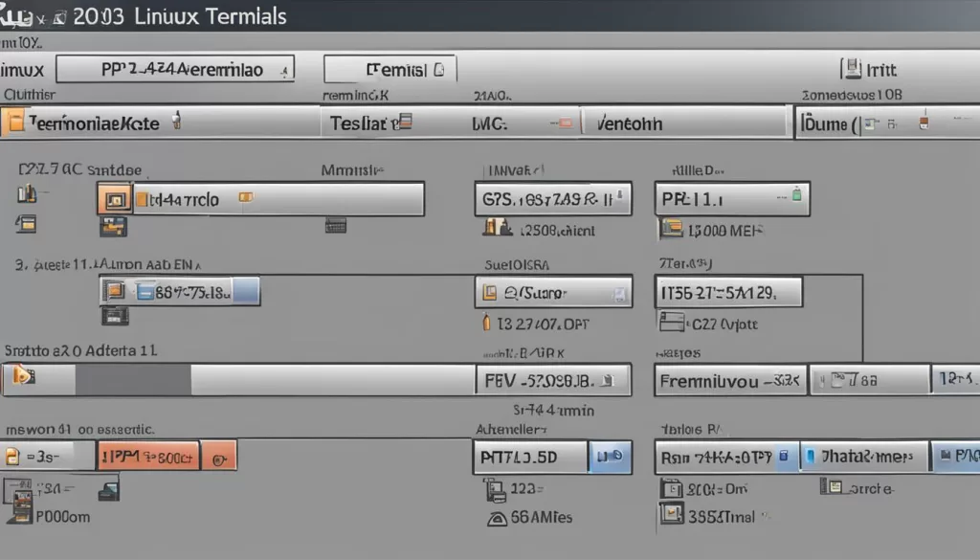Click the drive icon beside C27 (vipte

point(672,322)
